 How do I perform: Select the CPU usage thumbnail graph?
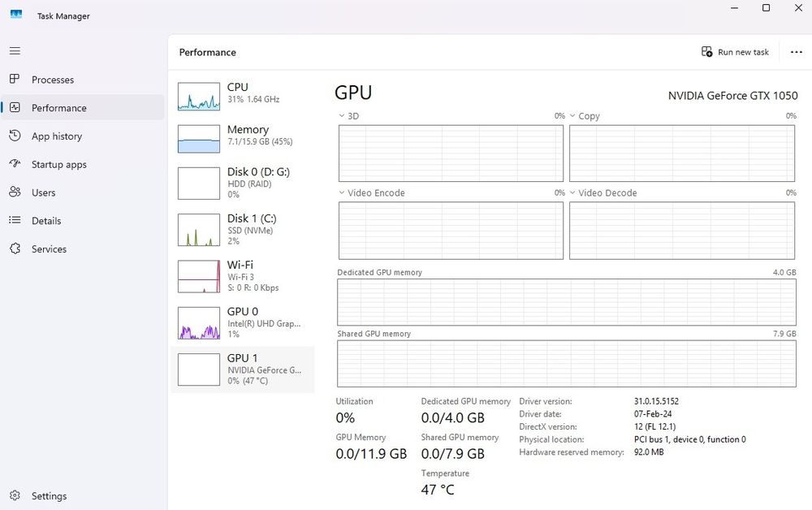click(199, 97)
